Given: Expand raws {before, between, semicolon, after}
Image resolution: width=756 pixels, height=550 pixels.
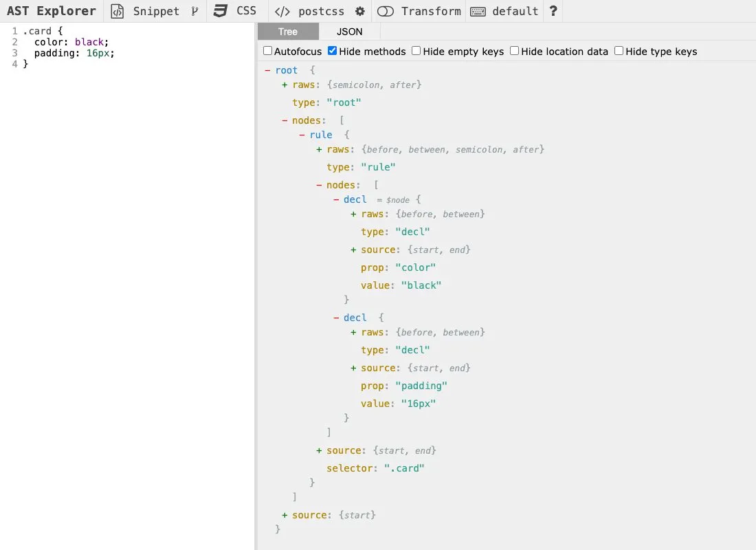Looking at the screenshot, I should pyautogui.click(x=319, y=150).
